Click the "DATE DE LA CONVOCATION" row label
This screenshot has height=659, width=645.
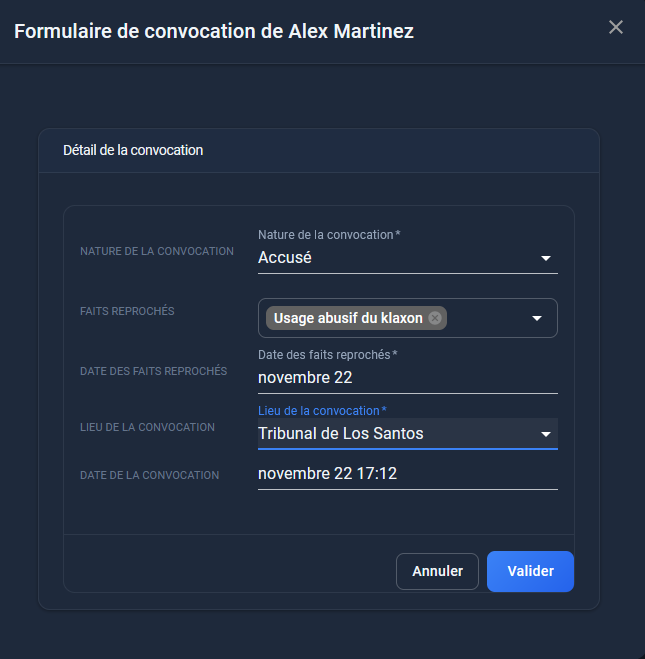(149, 475)
